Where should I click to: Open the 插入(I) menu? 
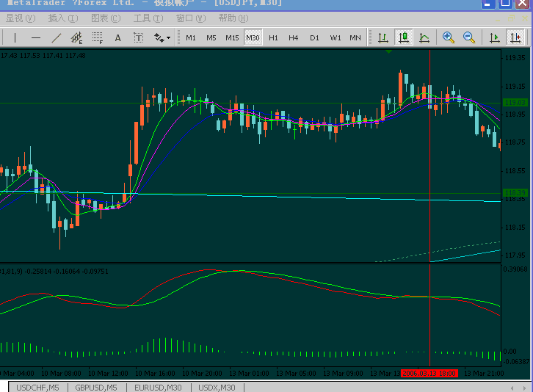63,18
